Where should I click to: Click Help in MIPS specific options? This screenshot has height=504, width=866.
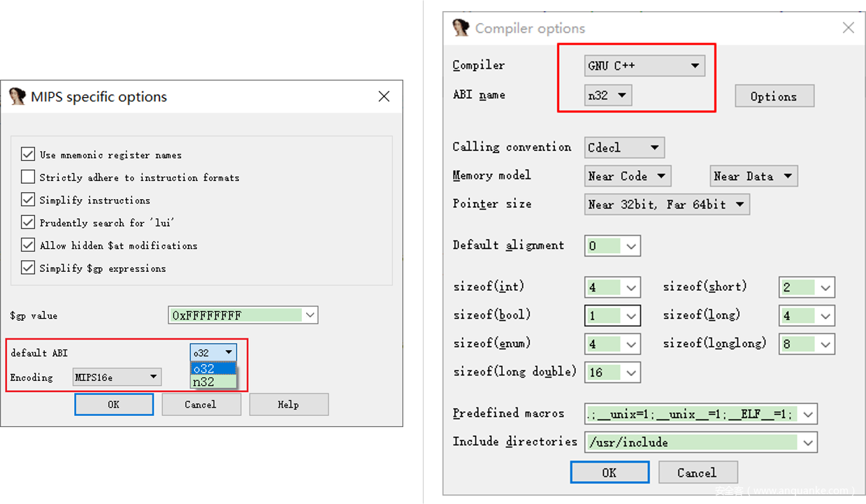pos(289,404)
